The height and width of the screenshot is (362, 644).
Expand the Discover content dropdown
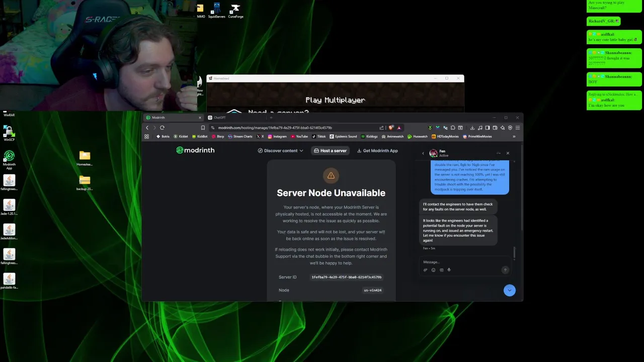[280, 151]
